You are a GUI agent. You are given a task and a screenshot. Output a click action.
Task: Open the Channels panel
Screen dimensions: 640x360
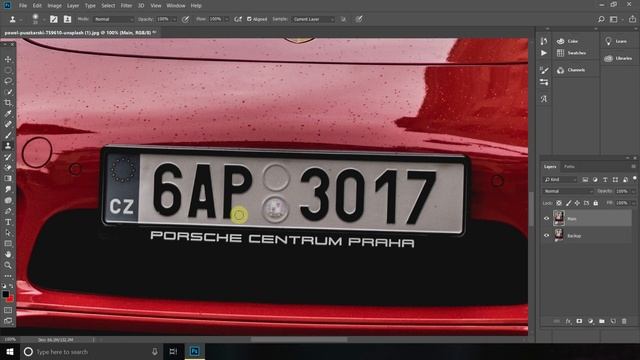[571, 70]
